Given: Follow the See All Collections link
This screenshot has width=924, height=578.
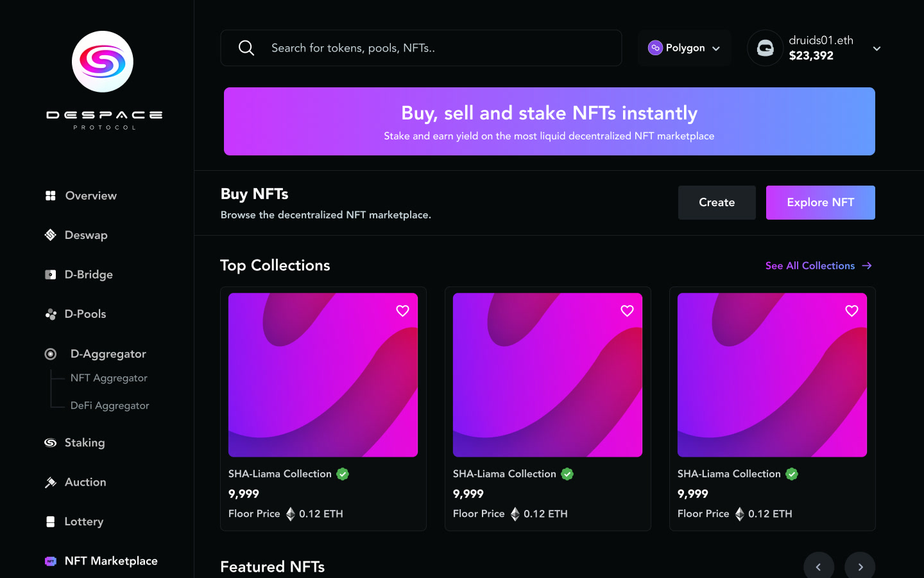Looking at the screenshot, I should tap(819, 266).
